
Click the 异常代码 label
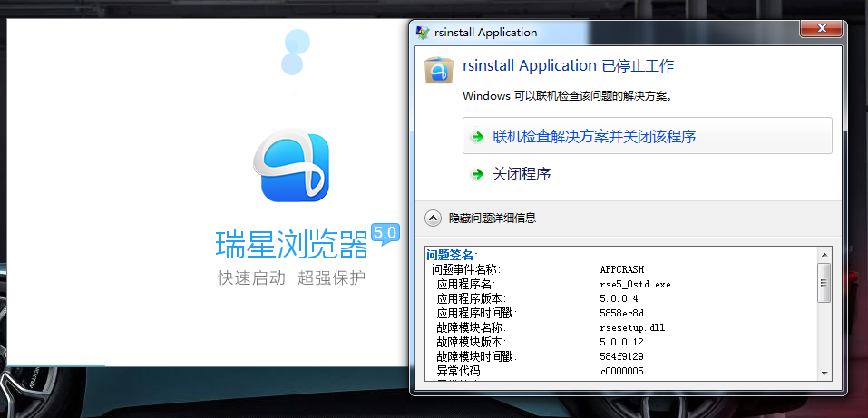click(x=461, y=371)
